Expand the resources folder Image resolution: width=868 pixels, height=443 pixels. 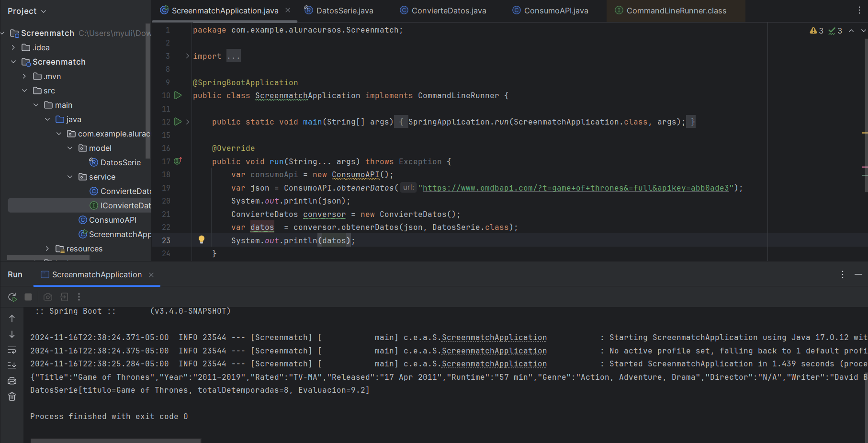(47, 249)
